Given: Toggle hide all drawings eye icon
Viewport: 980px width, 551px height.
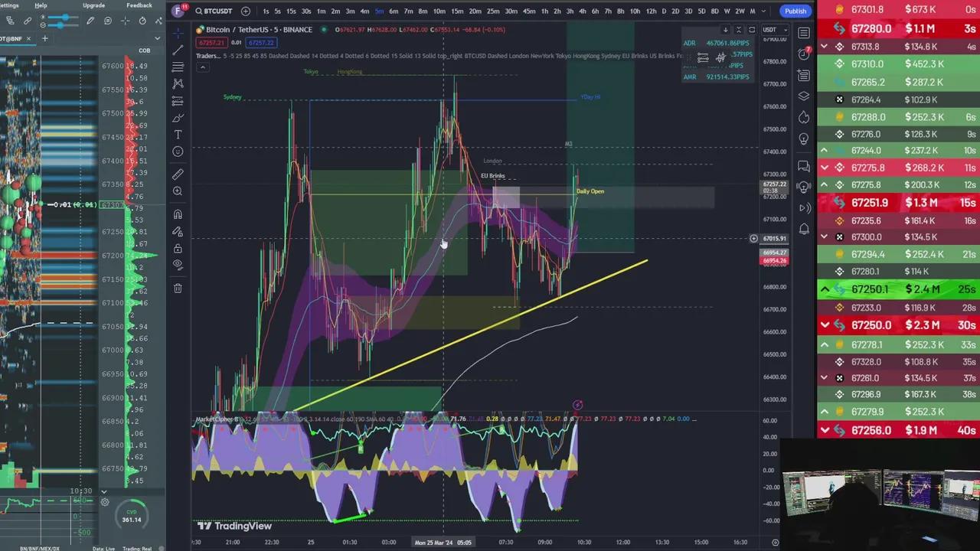Looking at the screenshot, I should click(x=178, y=265).
